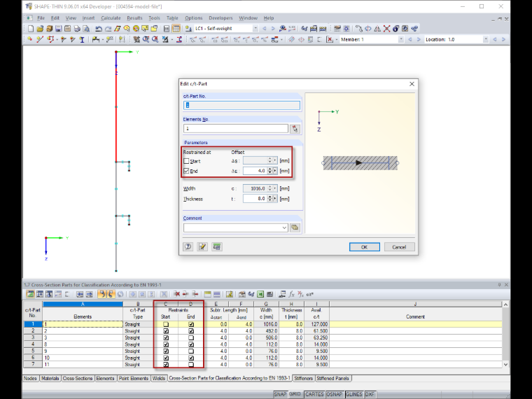Click the help icon in Edit c/t-Part dialog
Viewport: 532px width, 399px height.
(x=188, y=246)
